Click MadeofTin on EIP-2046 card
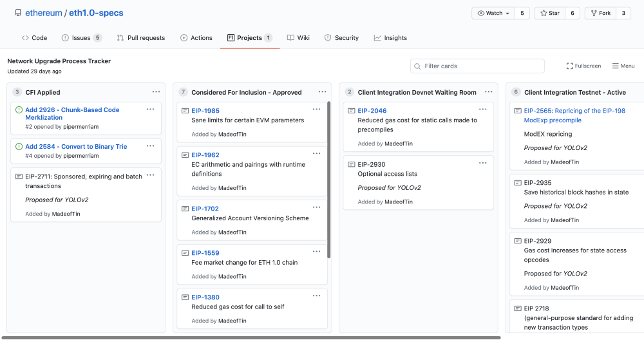 (399, 144)
